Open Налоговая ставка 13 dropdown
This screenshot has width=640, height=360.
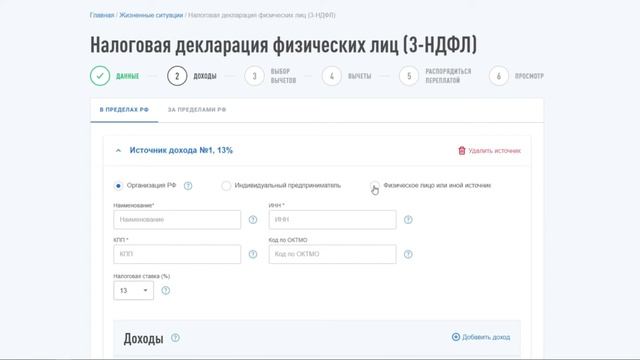(x=133, y=290)
